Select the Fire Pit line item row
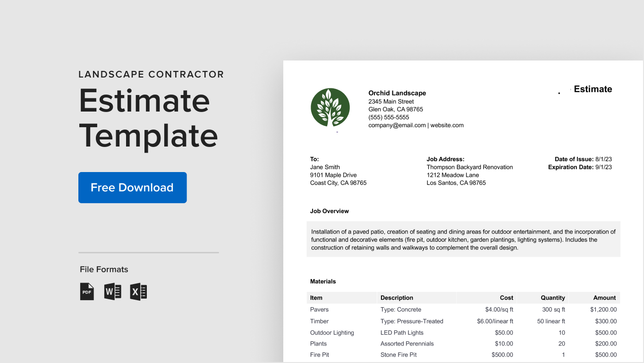Viewport: 644px width, 363px height. (x=319, y=354)
